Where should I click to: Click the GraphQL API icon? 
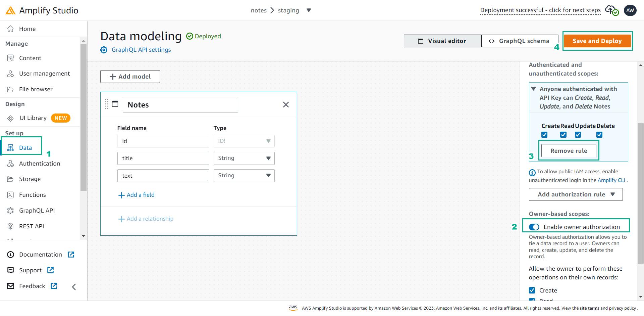[10, 211]
